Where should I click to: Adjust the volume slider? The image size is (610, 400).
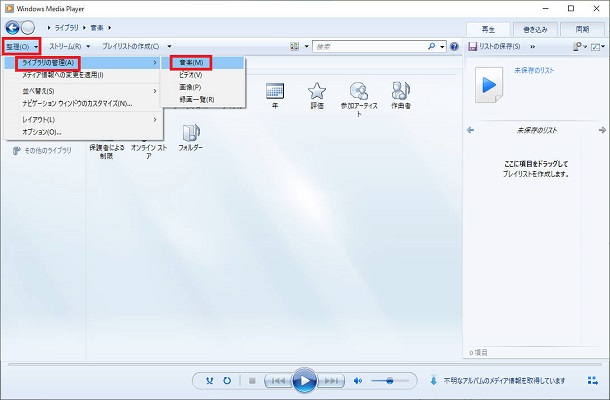point(389,381)
